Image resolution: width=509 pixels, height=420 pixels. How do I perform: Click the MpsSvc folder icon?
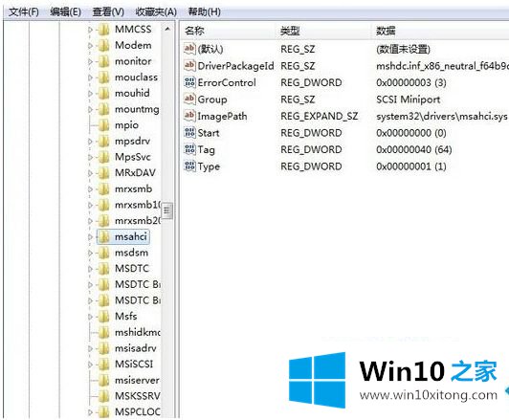click(x=104, y=157)
